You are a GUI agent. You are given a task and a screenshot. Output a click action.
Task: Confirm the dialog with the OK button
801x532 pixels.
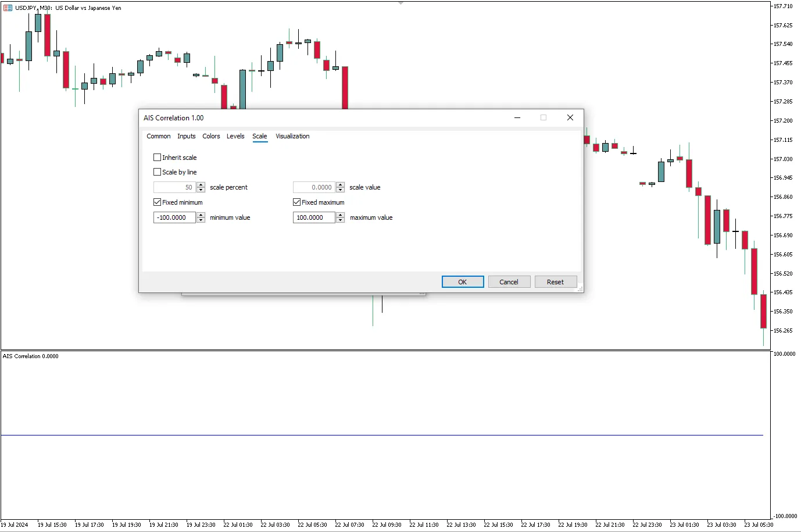pos(463,282)
